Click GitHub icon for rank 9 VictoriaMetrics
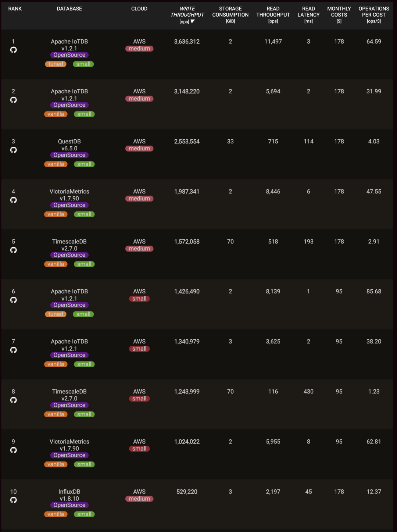 14,450
